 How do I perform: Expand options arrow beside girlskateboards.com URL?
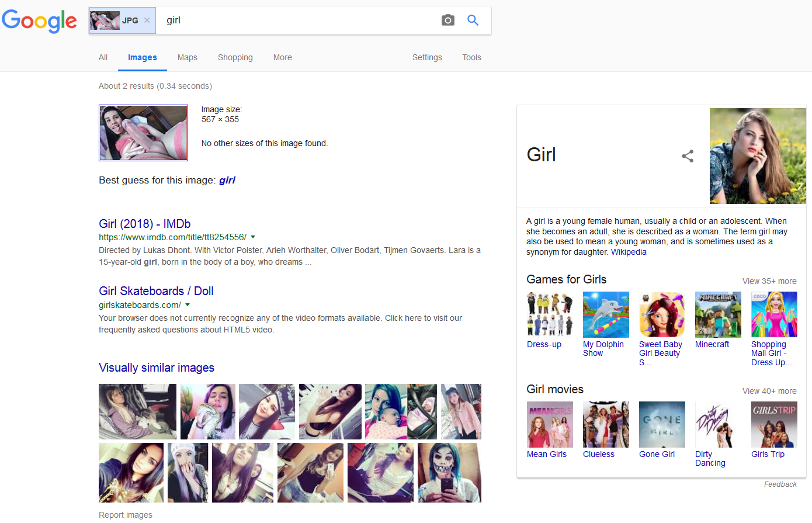[188, 305]
